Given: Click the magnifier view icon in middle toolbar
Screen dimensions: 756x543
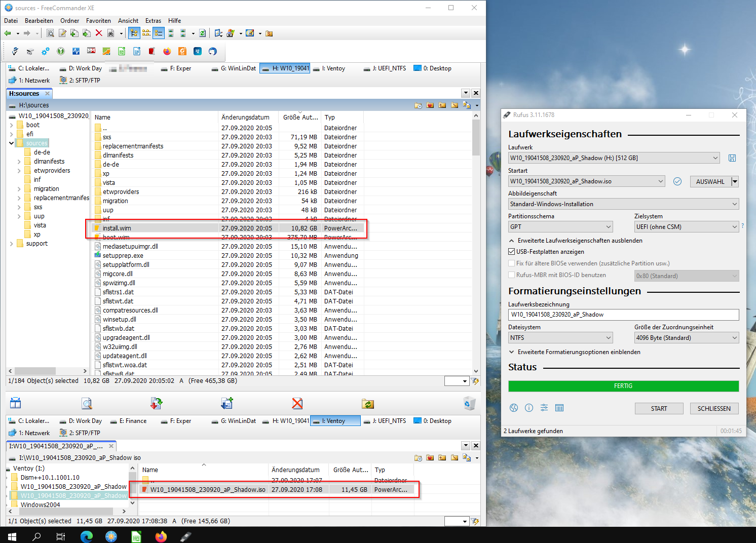Looking at the screenshot, I should pyautogui.click(x=87, y=403).
